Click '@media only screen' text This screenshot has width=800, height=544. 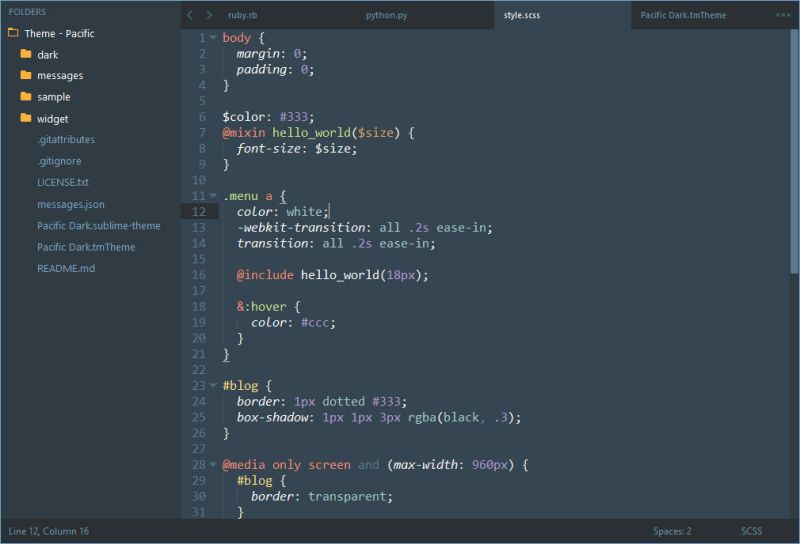click(x=286, y=464)
